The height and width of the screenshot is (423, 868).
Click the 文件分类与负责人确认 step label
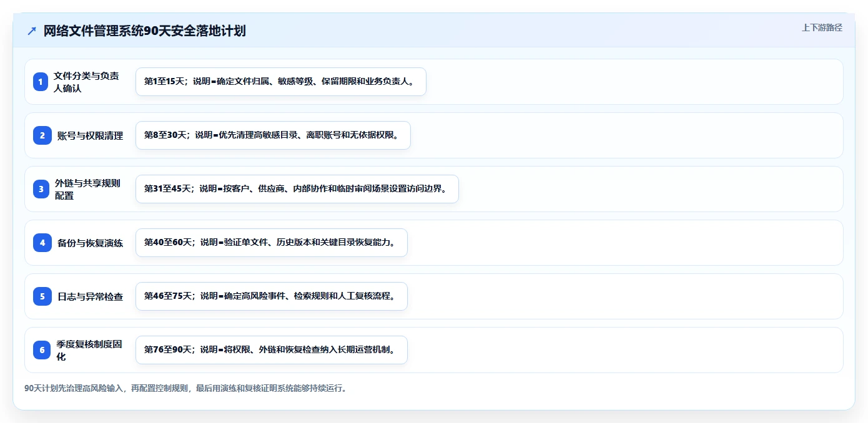coord(86,82)
